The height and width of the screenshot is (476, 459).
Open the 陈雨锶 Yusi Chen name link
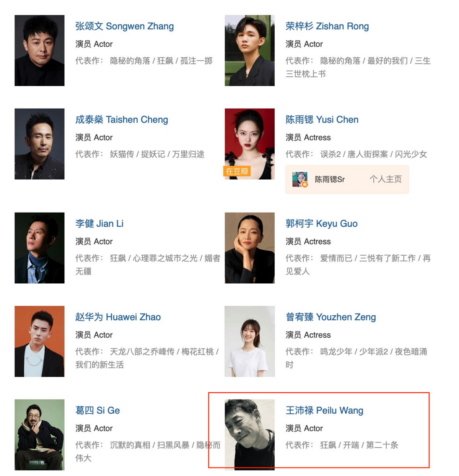[x=322, y=120]
